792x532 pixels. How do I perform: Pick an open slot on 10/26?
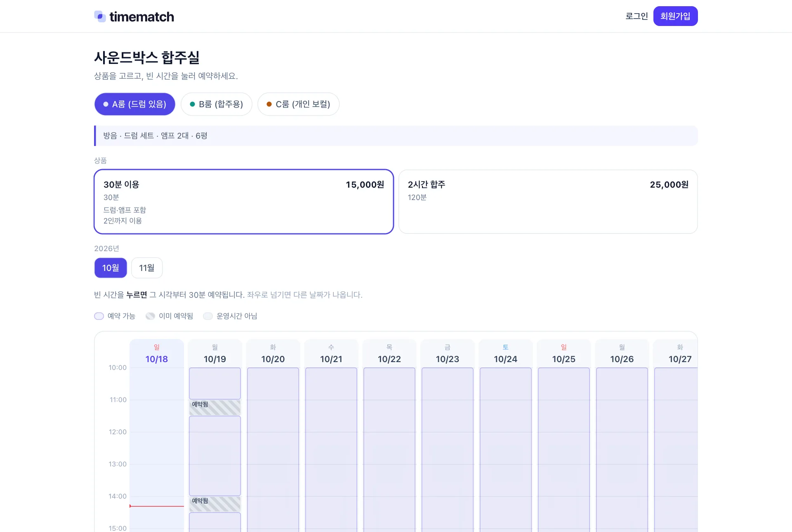pos(622,450)
